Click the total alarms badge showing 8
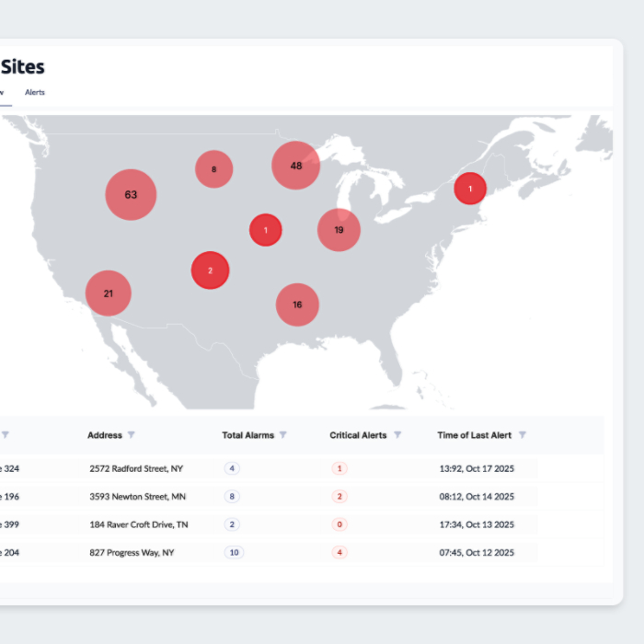644x644 pixels. 232,497
